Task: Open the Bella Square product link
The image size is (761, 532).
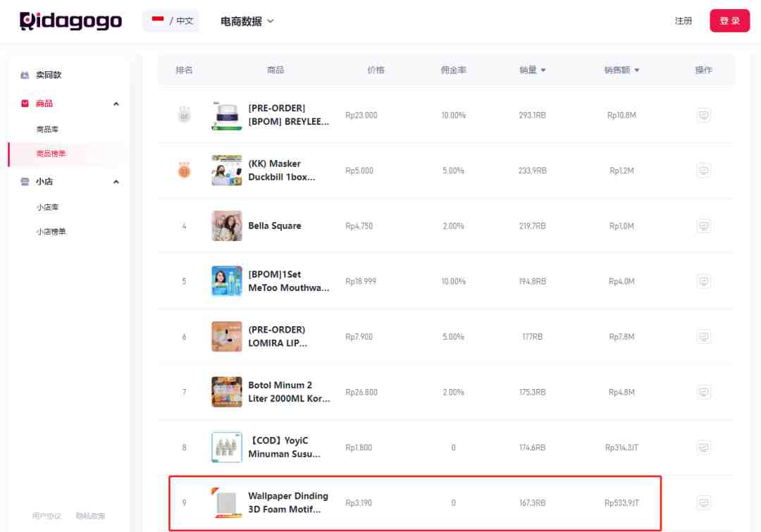Action: [275, 225]
